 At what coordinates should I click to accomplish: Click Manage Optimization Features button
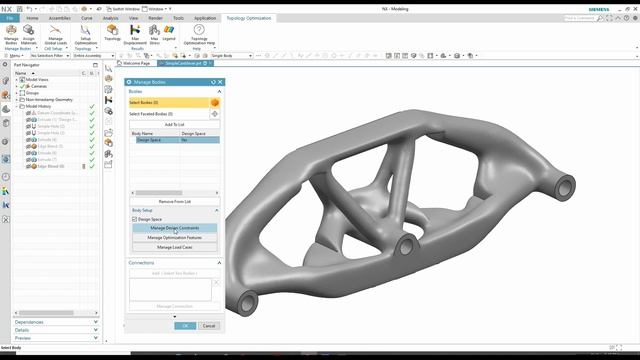tap(175, 238)
